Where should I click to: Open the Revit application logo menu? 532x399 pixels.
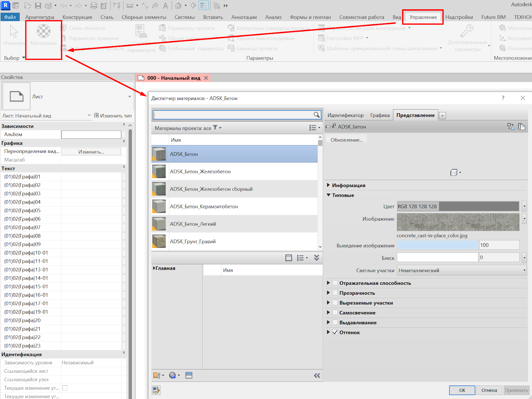[5, 5]
